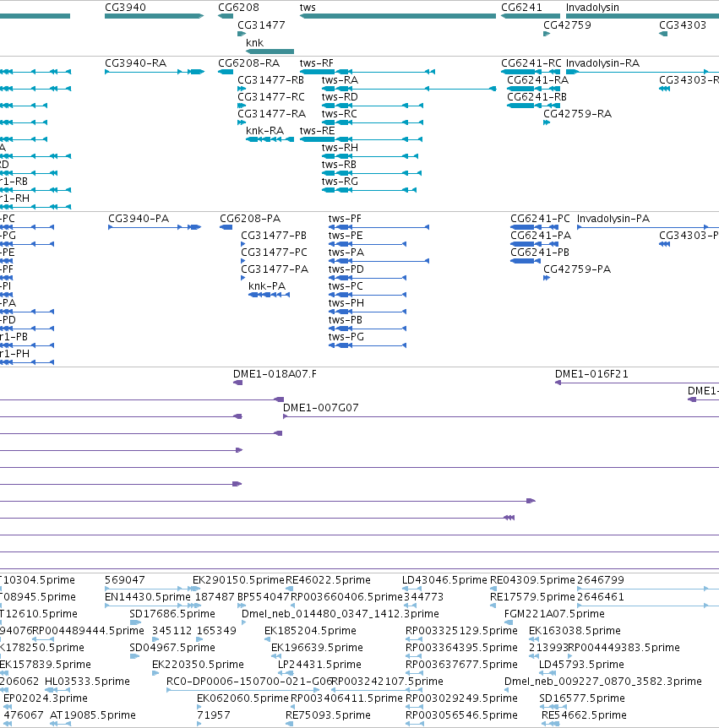Image resolution: width=719 pixels, height=728 pixels.
Task: Select protein tws-PF
Action: [345, 219]
